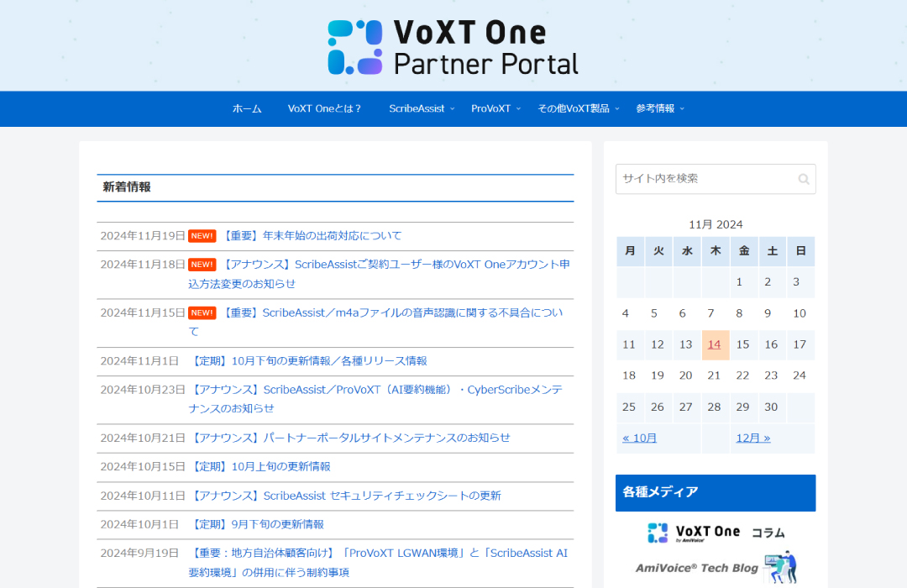The height and width of the screenshot is (588, 907).
Task: Open the AmiVoice Tech Blog banner
Action: [x=716, y=567]
